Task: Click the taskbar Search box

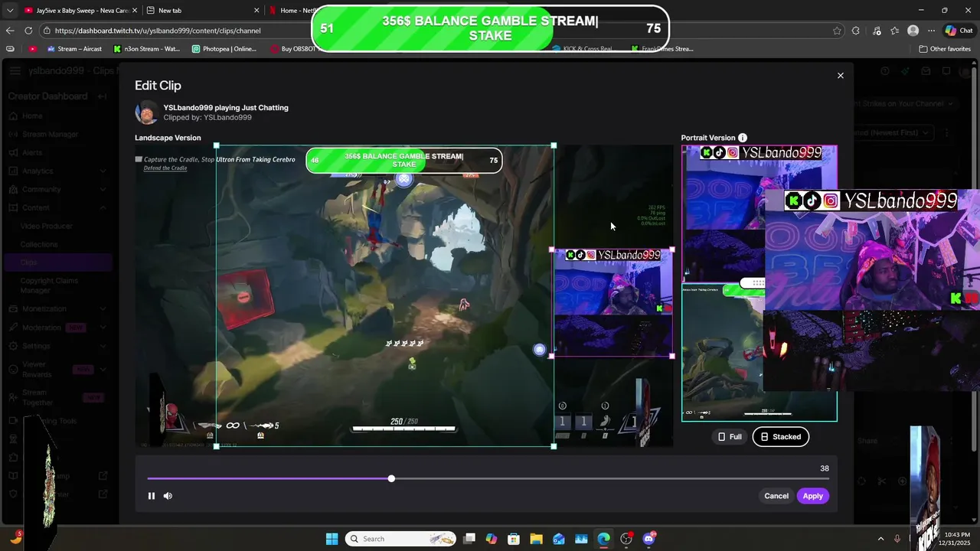Action: click(401, 539)
